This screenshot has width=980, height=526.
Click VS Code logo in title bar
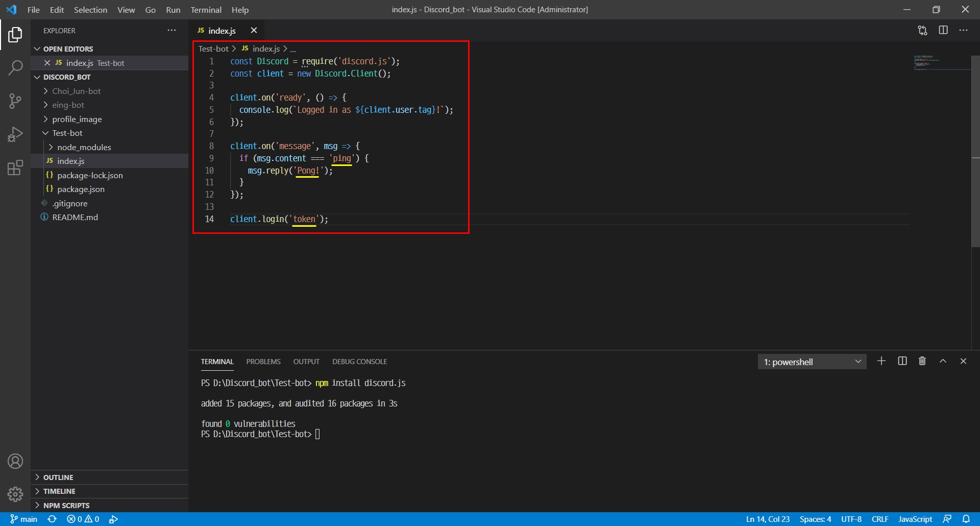pyautogui.click(x=11, y=10)
